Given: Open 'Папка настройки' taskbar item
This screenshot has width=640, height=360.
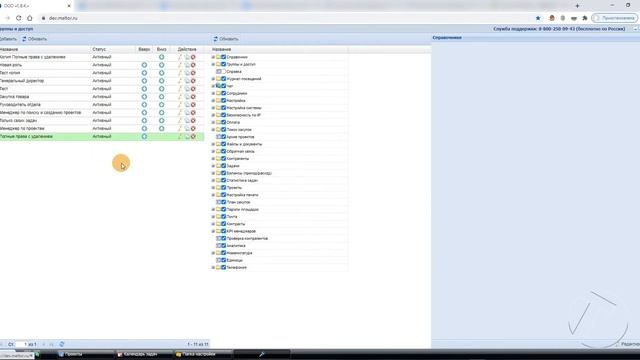Looking at the screenshot, I should pos(203,354).
